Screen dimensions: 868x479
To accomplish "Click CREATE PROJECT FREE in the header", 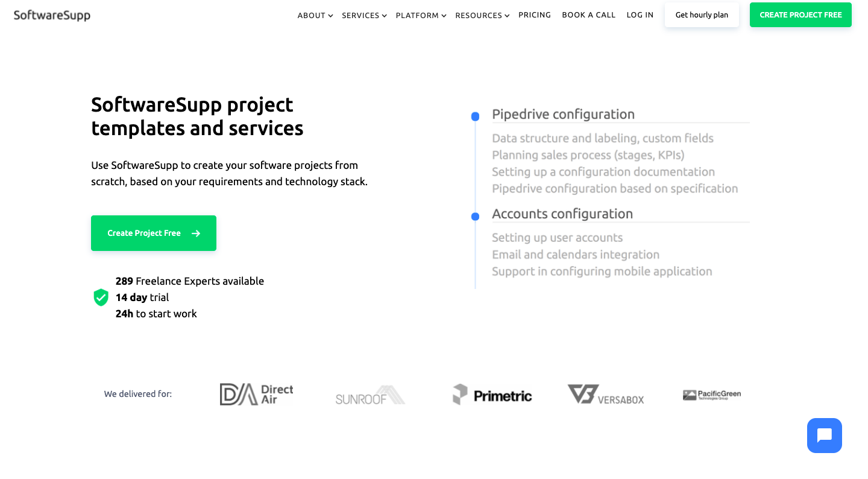I will coord(800,14).
